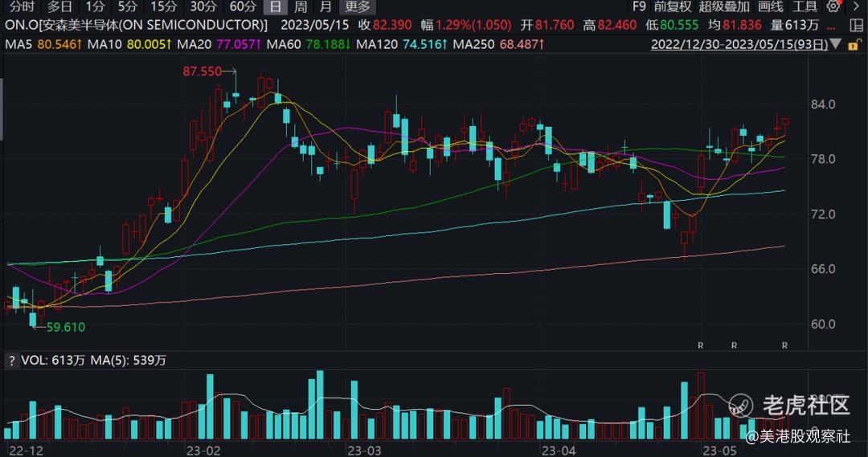Click the ON.O[安森美半导体(ON SEMICONDUCTOR)] stock name

(x=136, y=25)
